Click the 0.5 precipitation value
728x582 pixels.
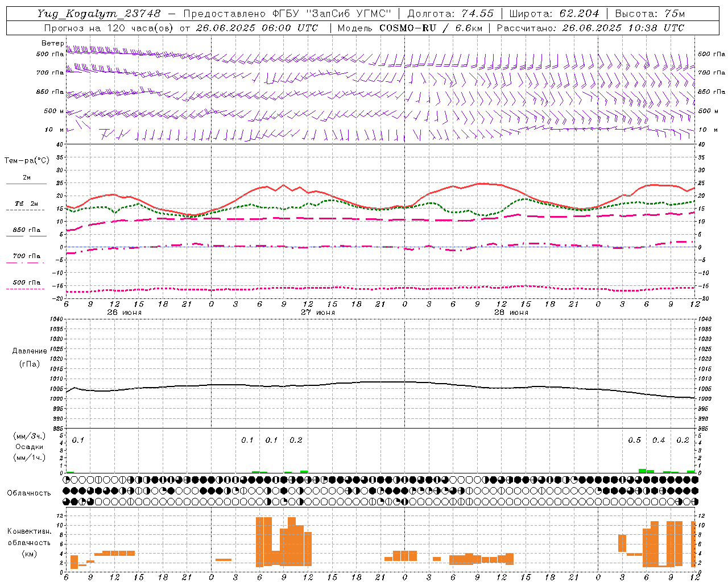[634, 440]
